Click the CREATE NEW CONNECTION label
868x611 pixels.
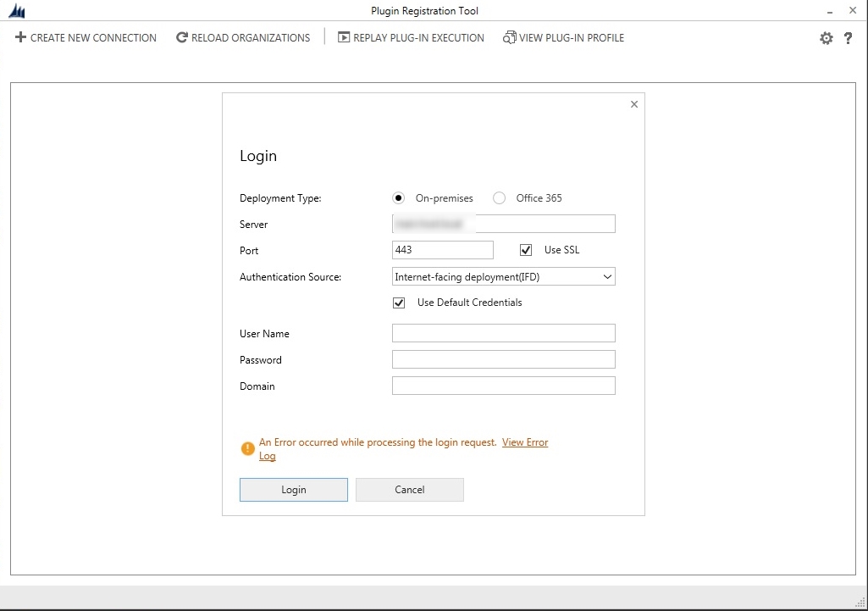[93, 37]
